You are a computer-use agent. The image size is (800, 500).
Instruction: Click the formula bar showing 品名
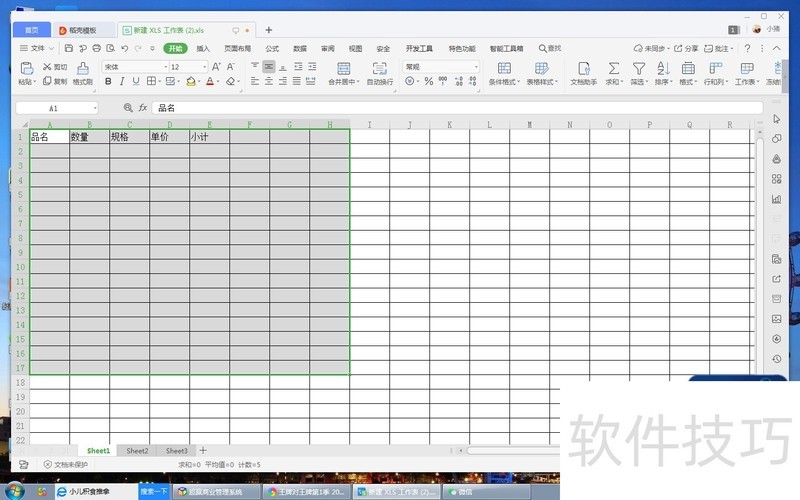457,108
